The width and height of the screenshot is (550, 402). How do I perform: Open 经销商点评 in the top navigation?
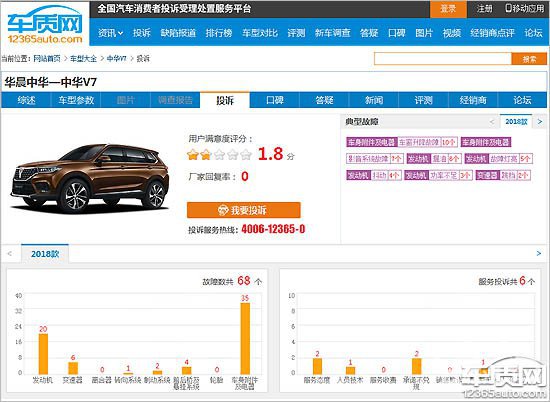click(492, 33)
